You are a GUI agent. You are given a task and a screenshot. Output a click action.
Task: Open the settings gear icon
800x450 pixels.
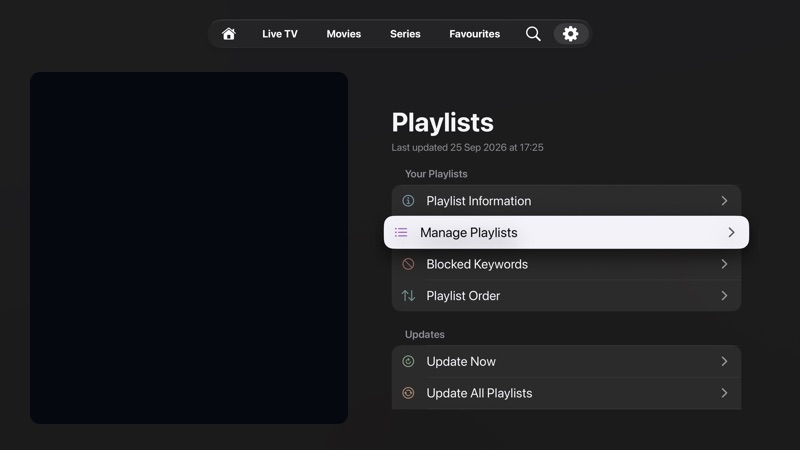(570, 34)
